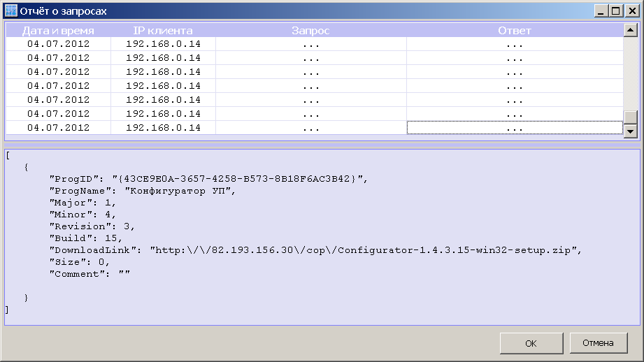Close the Отчёт о запросах window
The image size is (644, 362).
[631, 10]
